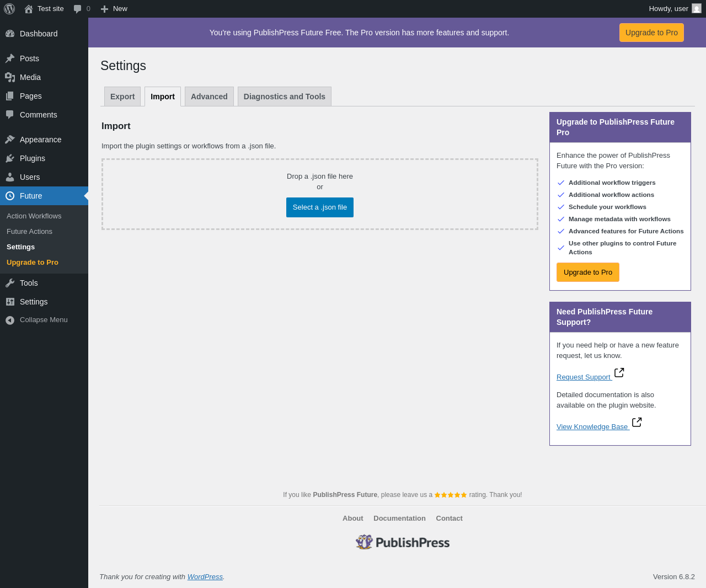The width and height of the screenshot is (706, 588).
Task: Open the Media menu label
Action: 30,77
